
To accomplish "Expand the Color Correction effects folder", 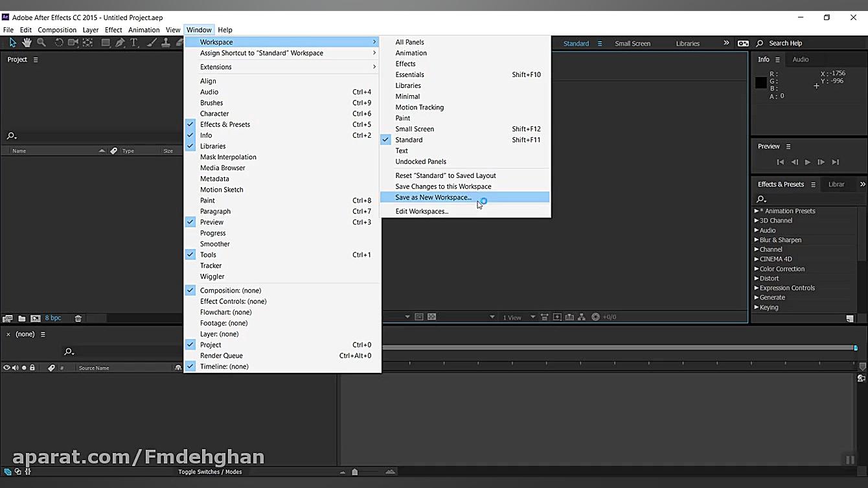I will pyautogui.click(x=757, y=269).
